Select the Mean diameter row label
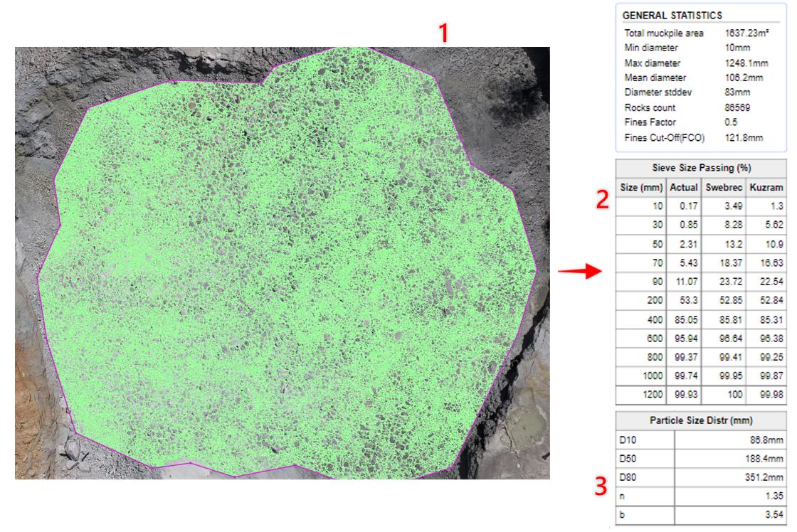797x532 pixels. pos(655,78)
